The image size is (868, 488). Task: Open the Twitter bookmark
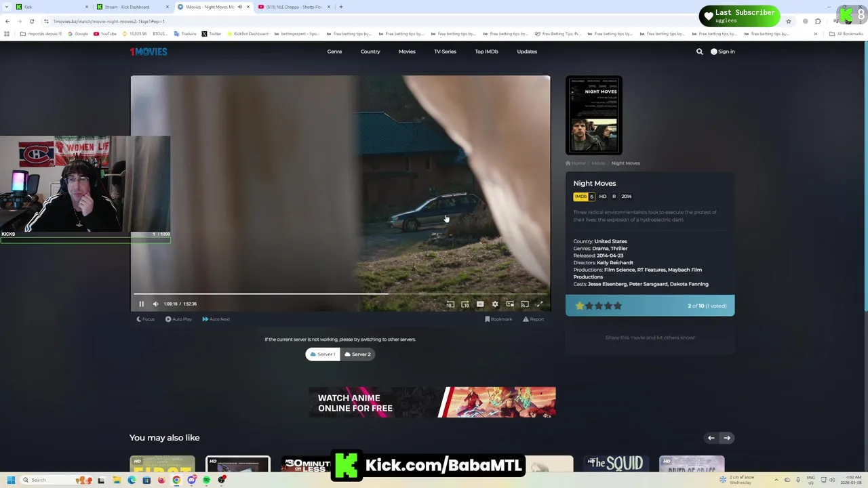(x=212, y=34)
